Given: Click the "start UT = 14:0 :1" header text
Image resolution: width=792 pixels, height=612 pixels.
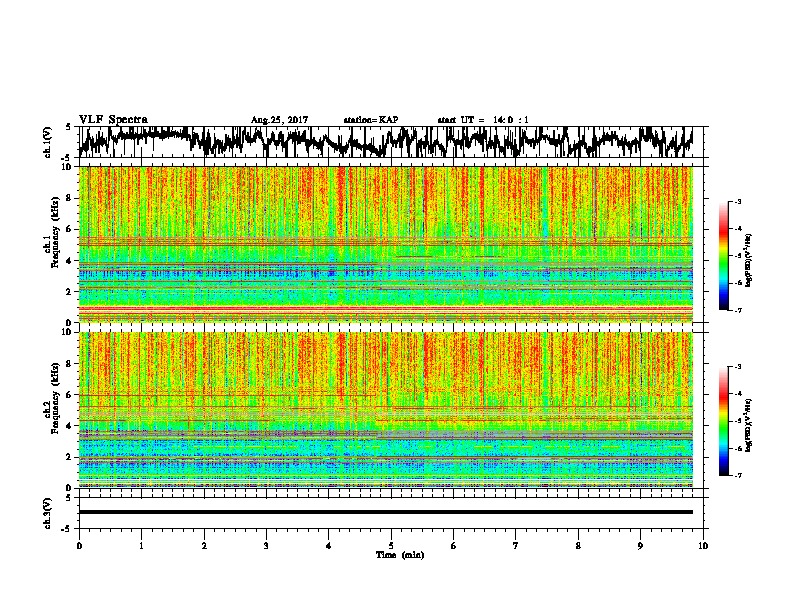Looking at the screenshot, I should pyautogui.click(x=483, y=120).
